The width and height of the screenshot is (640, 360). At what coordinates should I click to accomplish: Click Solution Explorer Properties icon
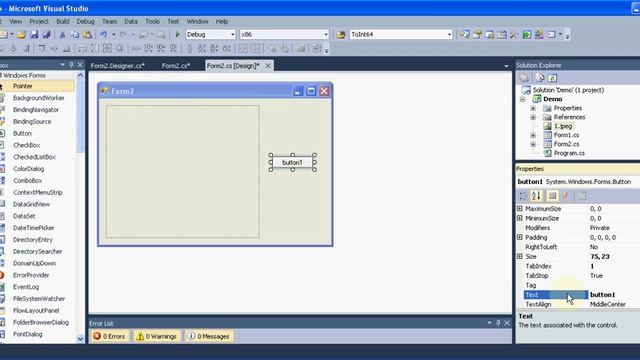(524, 78)
